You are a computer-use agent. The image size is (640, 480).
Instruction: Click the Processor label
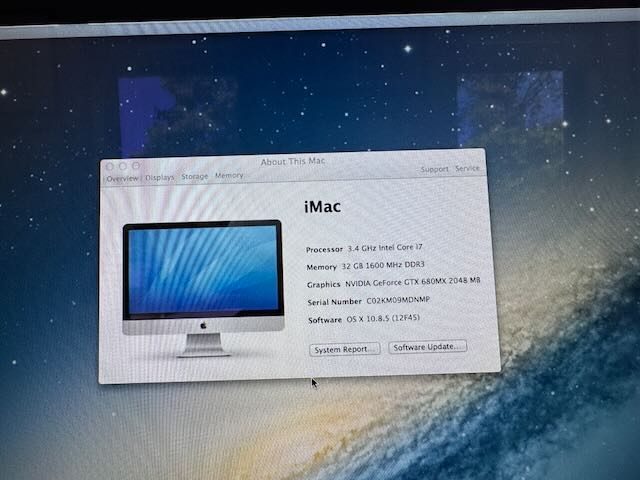tap(324, 249)
